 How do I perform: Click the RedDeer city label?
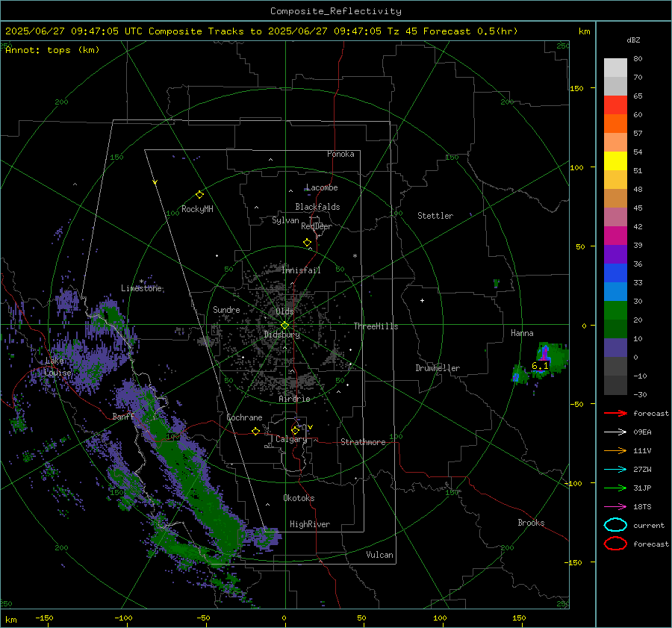point(317,226)
